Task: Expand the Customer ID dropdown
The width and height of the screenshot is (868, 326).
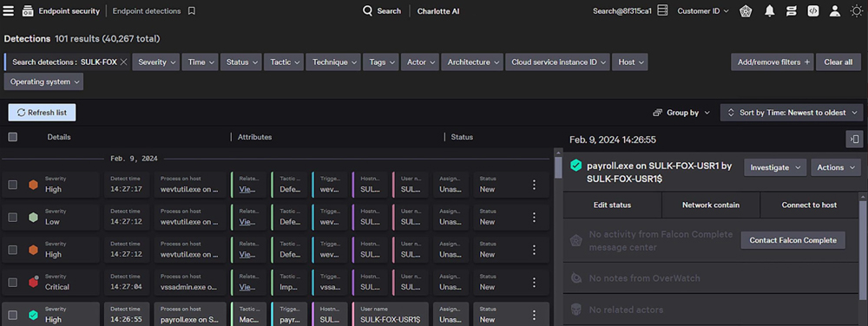Action: [703, 11]
